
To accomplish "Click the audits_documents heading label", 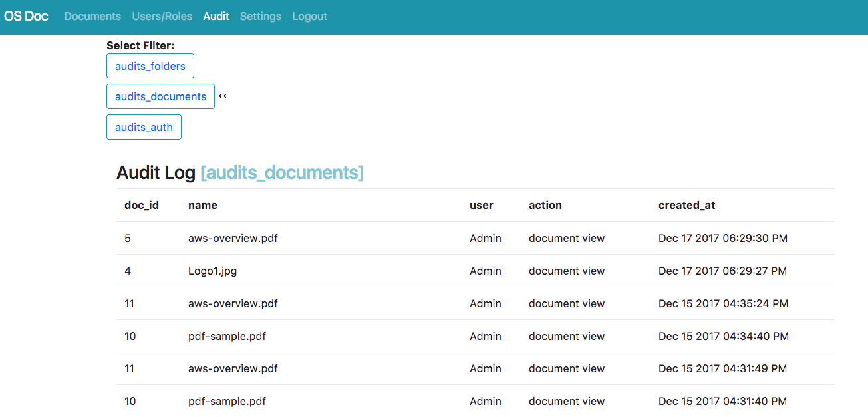I will tap(282, 172).
